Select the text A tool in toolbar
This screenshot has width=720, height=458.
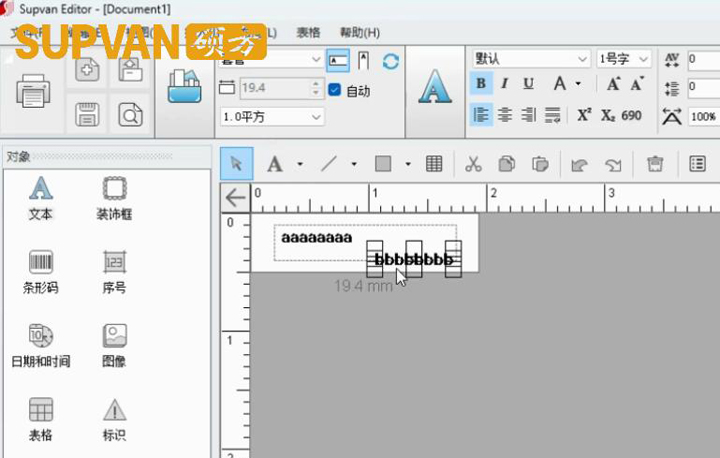click(x=275, y=164)
